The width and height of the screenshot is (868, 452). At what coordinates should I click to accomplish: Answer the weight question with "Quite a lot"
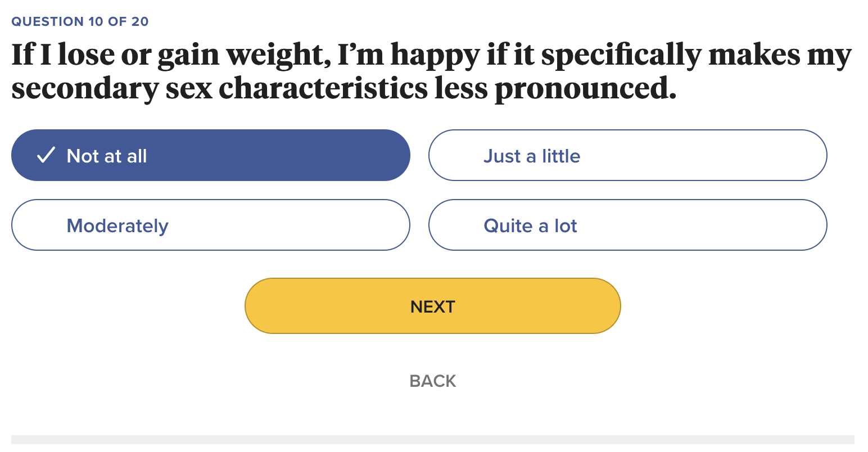(627, 225)
